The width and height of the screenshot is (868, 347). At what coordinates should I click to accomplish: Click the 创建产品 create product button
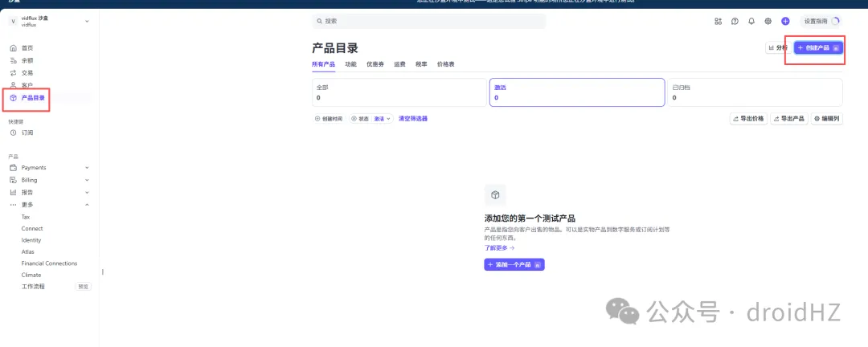pos(818,48)
